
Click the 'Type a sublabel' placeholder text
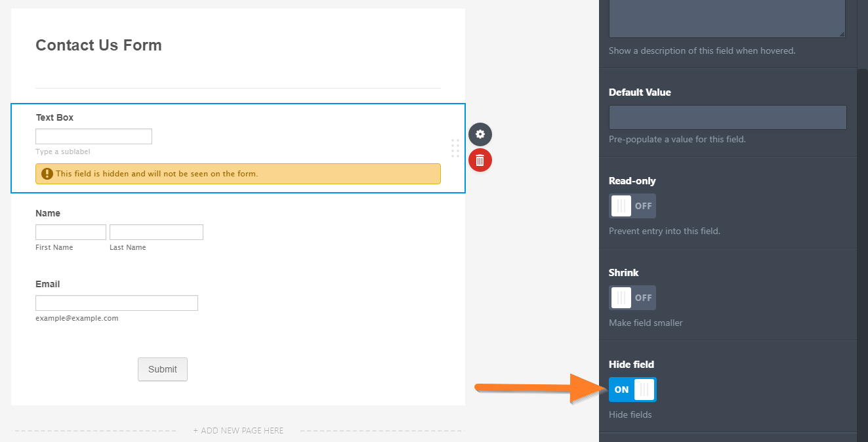[x=63, y=152]
